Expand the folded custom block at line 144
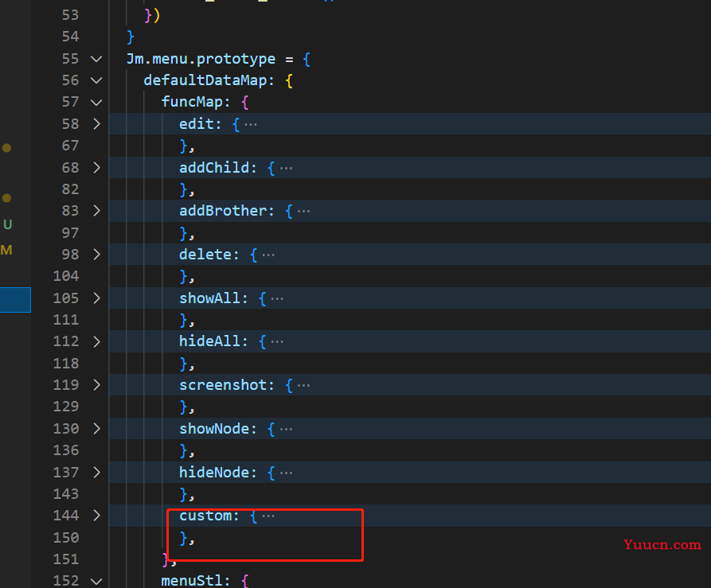This screenshot has width=711, height=588. 96,516
